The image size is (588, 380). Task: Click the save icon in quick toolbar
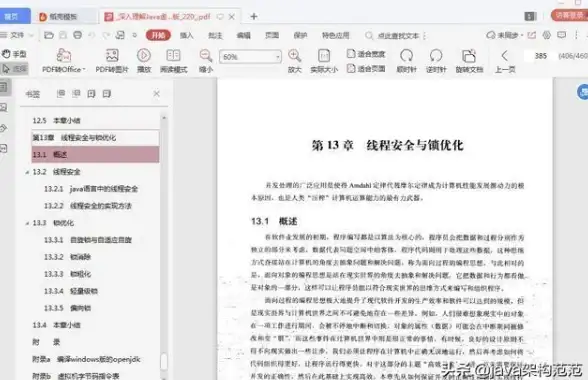tap(63, 35)
